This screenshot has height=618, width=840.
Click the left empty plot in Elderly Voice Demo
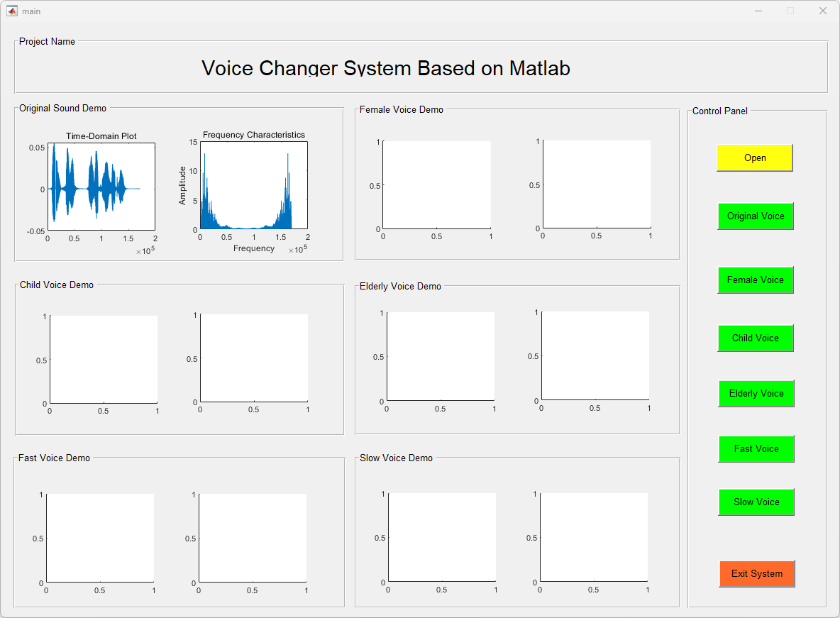[x=441, y=356]
